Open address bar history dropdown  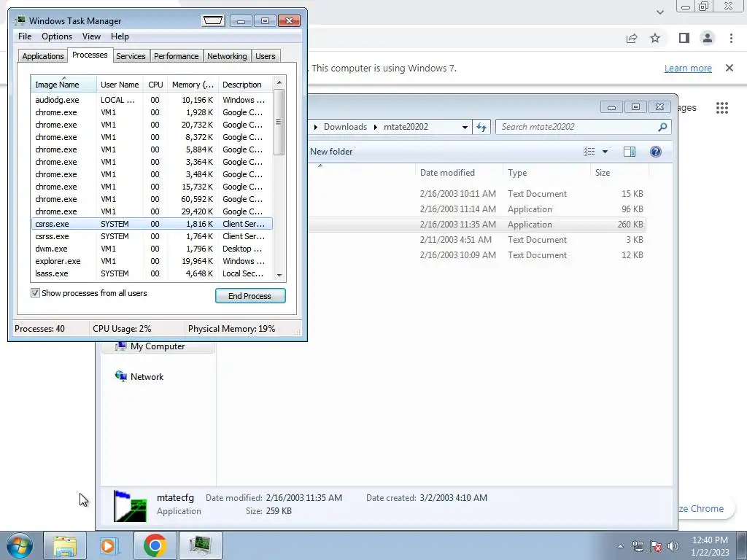pyautogui.click(x=465, y=127)
